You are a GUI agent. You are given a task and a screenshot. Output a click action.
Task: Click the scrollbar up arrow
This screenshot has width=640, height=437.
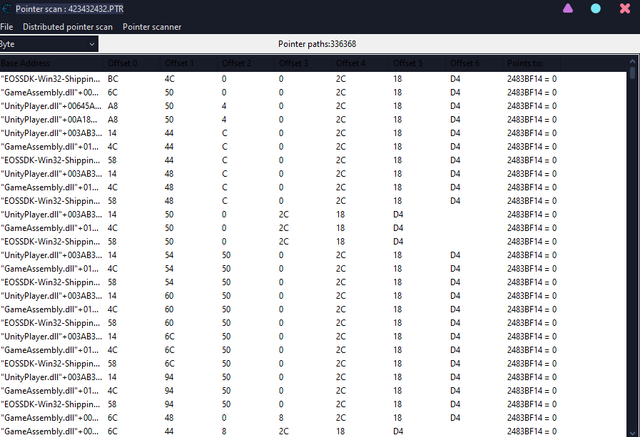click(633, 61)
